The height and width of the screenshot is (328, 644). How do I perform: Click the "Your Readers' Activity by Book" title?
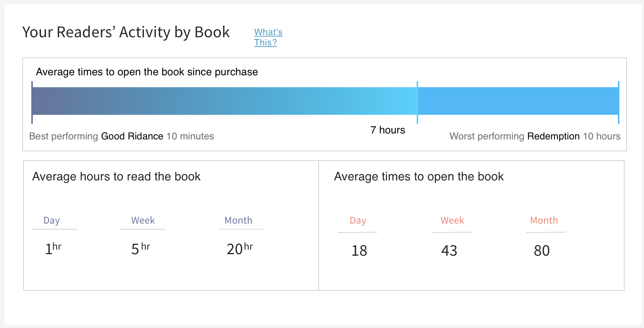point(126,32)
